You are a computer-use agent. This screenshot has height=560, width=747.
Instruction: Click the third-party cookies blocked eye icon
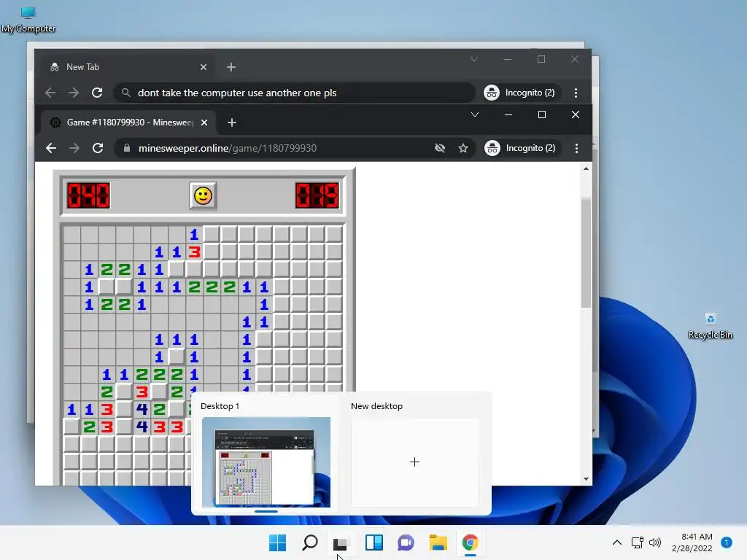click(440, 148)
